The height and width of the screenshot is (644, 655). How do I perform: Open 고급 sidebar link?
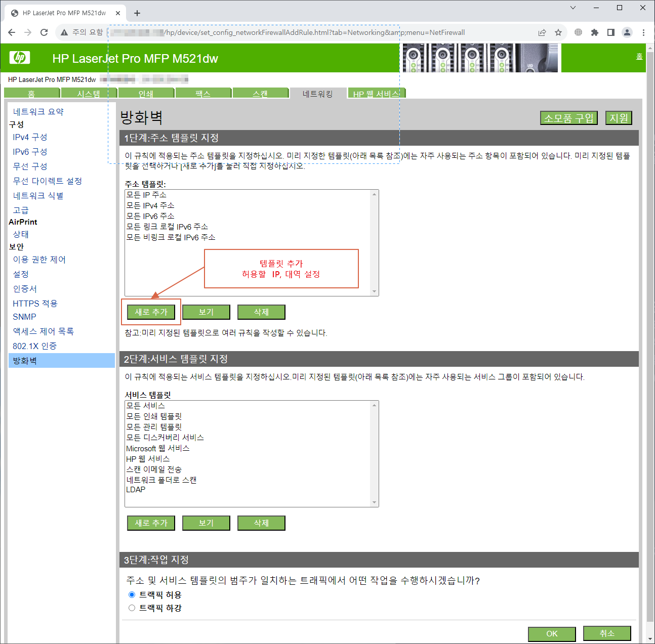coord(21,210)
